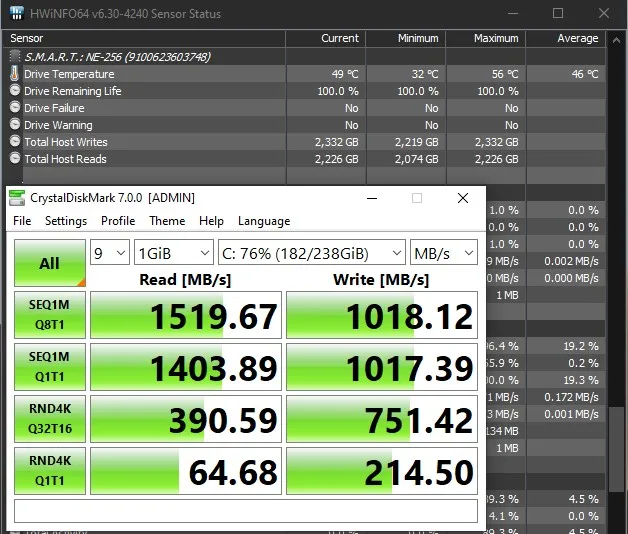Click the Drive Warning sensor icon
Screen dimensions: 628x534
[15, 125]
